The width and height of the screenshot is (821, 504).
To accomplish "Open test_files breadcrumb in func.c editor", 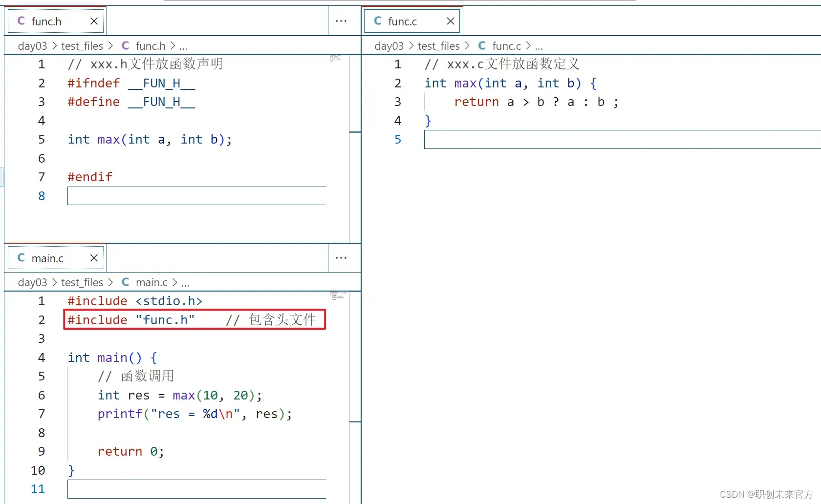I will click(x=439, y=46).
